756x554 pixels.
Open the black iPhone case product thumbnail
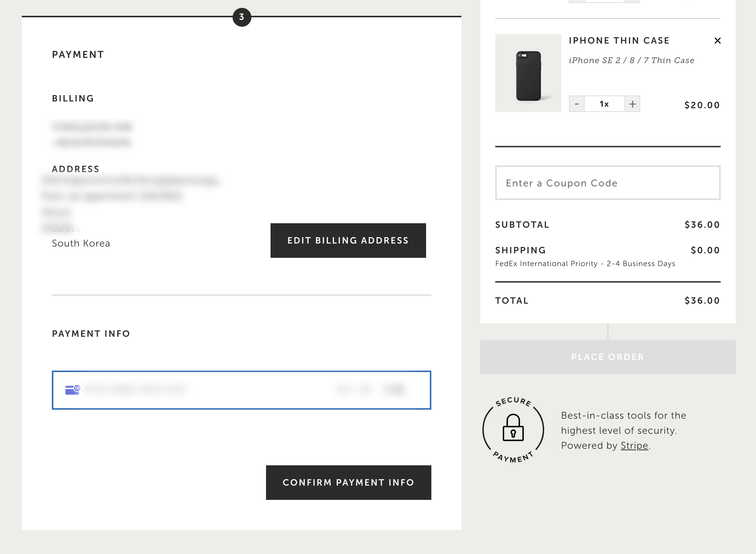coord(528,73)
